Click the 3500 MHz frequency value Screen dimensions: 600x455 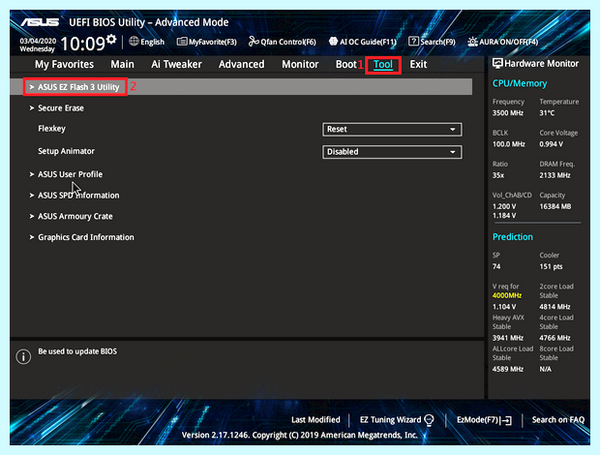(x=508, y=113)
